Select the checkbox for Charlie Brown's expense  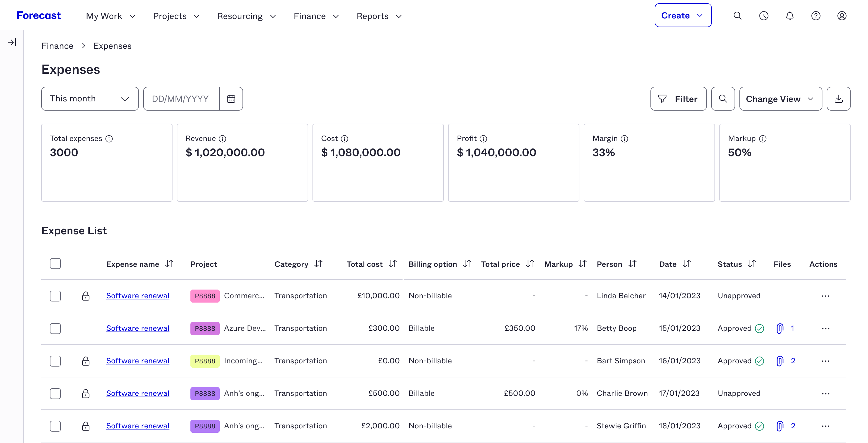click(55, 393)
